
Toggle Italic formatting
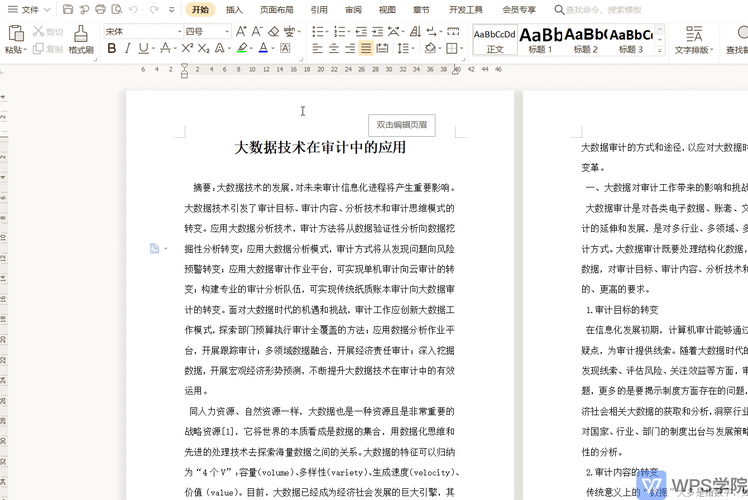pos(127,48)
